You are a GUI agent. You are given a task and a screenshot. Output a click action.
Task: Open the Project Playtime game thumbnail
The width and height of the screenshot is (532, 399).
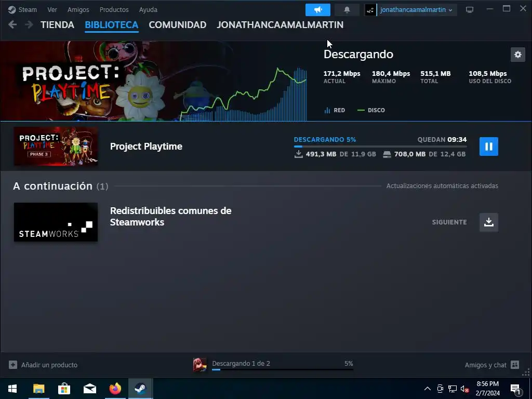(x=56, y=146)
